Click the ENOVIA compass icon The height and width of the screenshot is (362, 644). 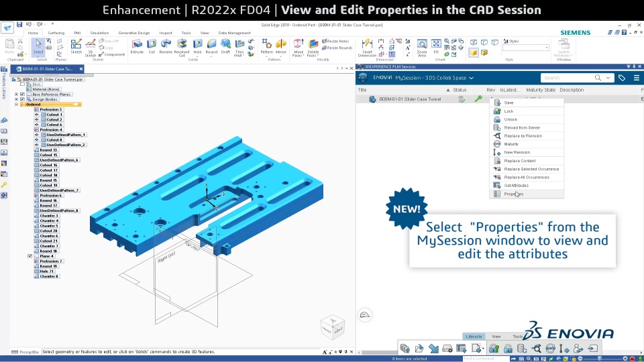[x=363, y=78]
